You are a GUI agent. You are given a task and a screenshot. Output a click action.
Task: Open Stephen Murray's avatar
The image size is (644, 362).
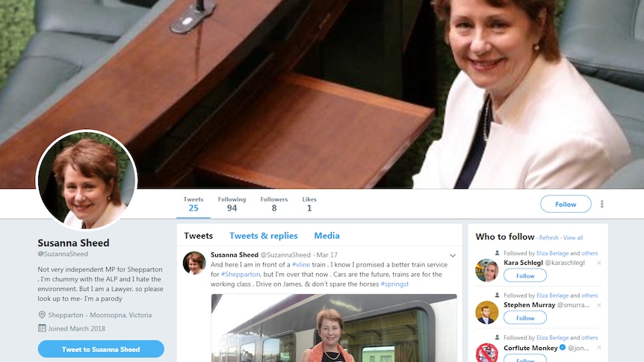pos(486,312)
